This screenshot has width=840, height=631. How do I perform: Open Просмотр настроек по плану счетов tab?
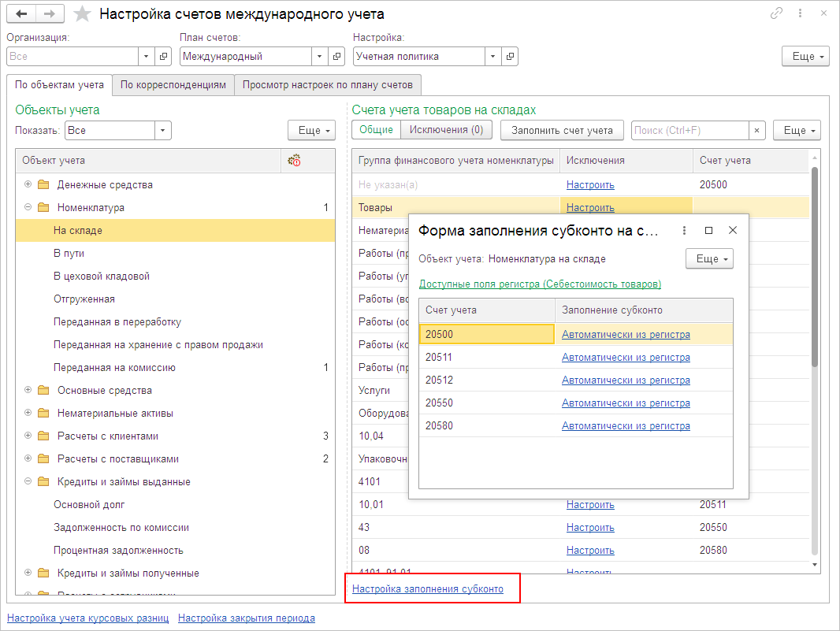[327, 84]
